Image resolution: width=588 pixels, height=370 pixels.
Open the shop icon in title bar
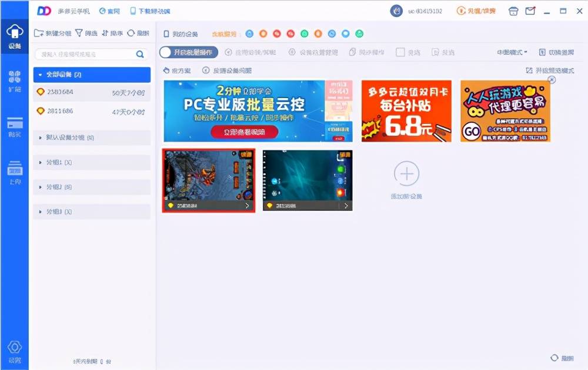pos(513,11)
